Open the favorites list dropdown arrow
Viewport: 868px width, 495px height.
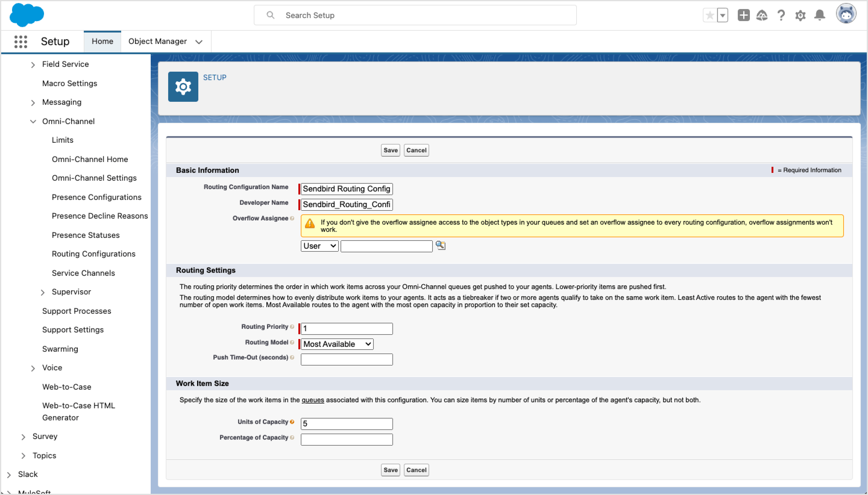722,15
